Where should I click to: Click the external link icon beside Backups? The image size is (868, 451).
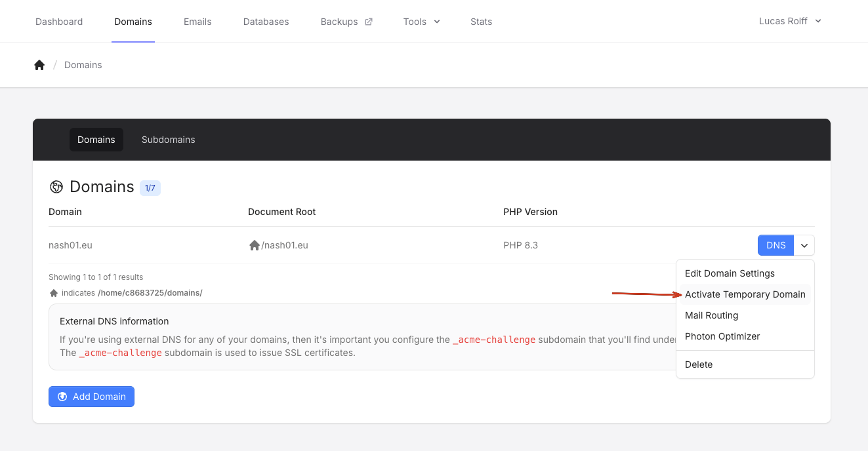[369, 22]
